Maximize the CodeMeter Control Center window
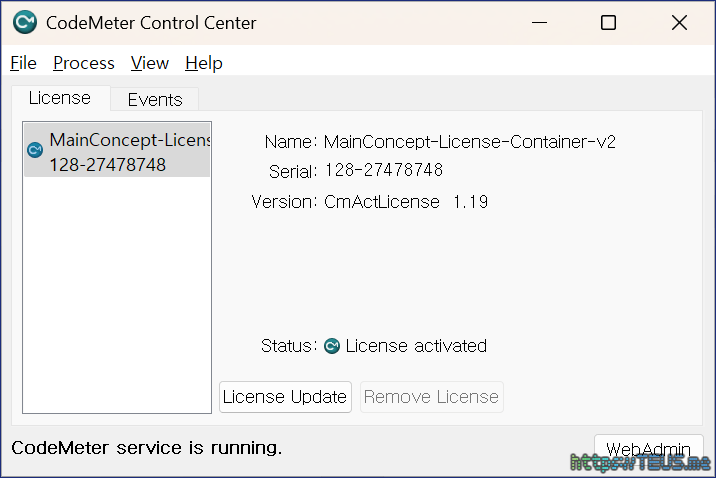 (x=608, y=23)
